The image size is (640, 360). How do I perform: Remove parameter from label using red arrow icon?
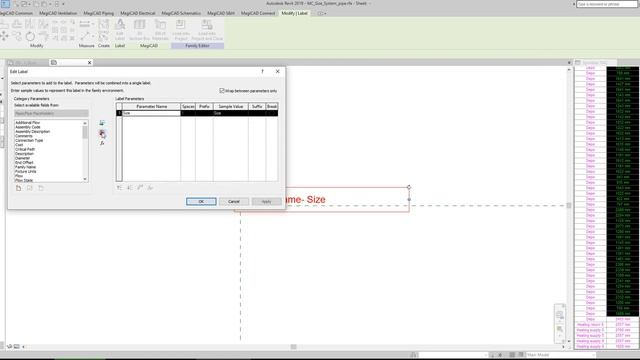102,133
